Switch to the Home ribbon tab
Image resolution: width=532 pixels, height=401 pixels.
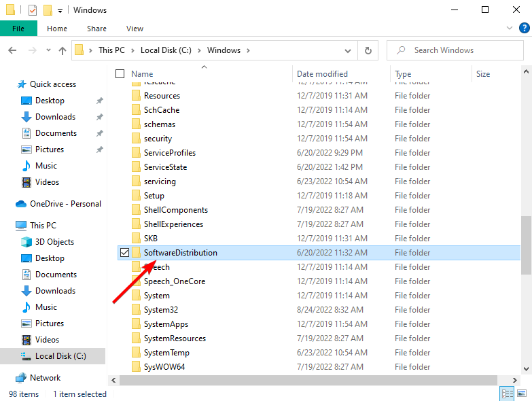(x=56, y=29)
